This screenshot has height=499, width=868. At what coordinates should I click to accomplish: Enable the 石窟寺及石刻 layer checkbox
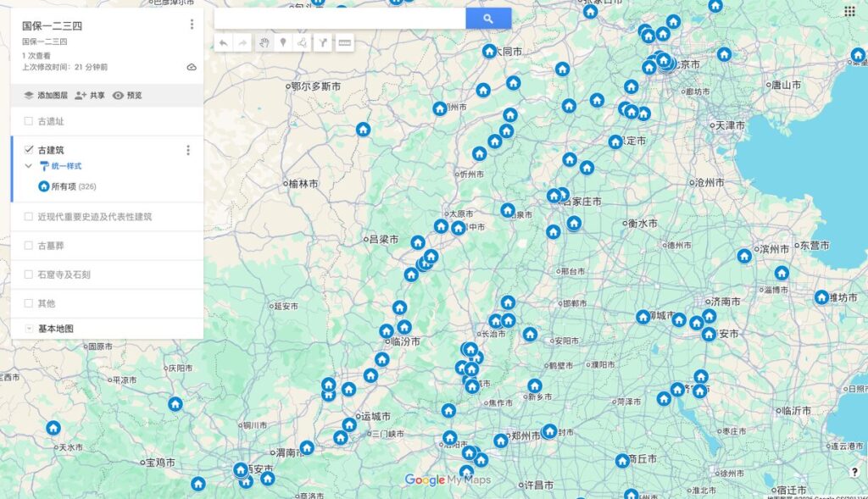tap(29, 274)
